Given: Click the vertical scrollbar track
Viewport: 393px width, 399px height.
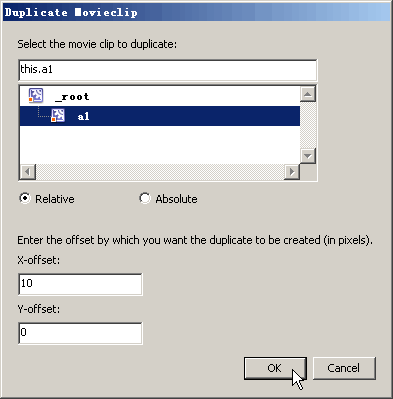Looking at the screenshot, I should 308,125.
